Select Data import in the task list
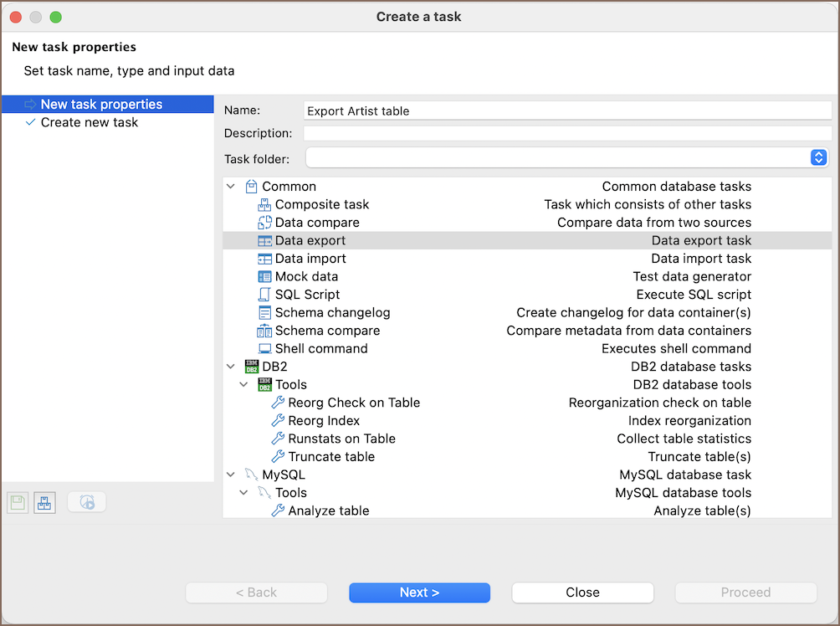Screen dimensions: 840x626 tap(310, 259)
